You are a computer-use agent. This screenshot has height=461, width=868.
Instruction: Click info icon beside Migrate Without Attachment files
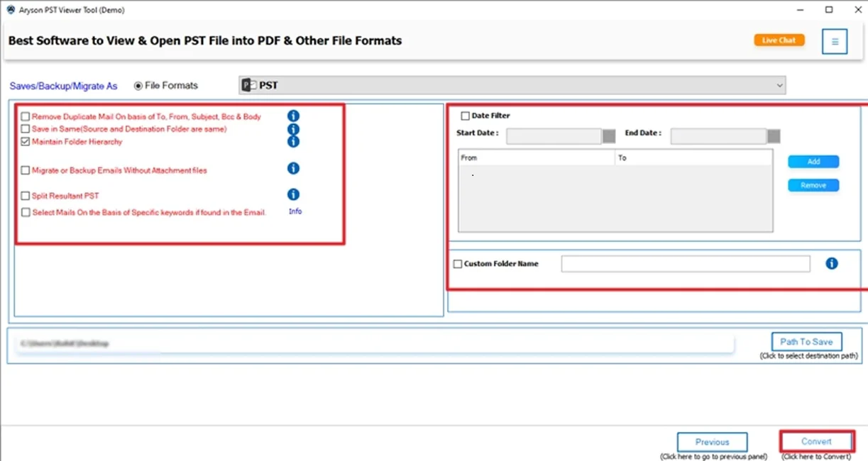click(x=293, y=168)
